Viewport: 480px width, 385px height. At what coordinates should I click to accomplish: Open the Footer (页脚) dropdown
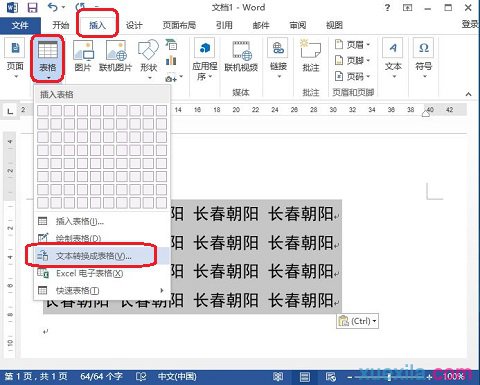pos(353,60)
